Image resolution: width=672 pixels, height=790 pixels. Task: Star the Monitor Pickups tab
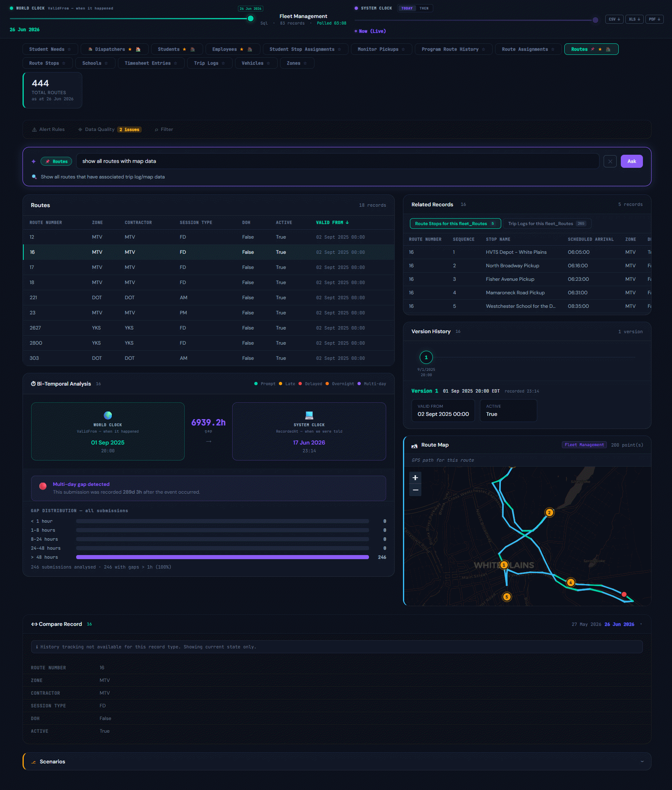click(x=403, y=50)
